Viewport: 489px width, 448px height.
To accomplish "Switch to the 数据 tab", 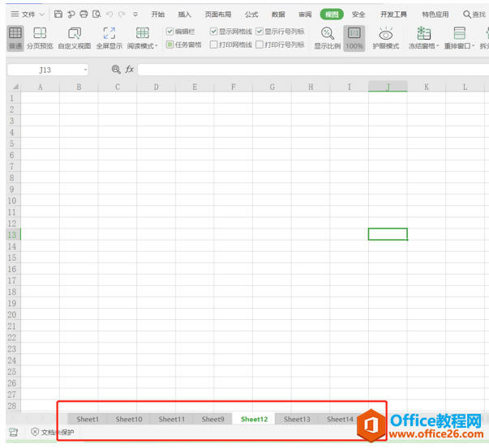I will (x=278, y=15).
